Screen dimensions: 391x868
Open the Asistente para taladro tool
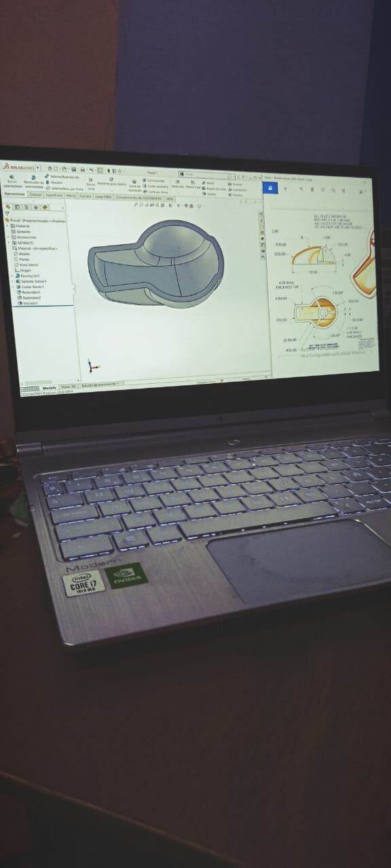click(x=111, y=182)
